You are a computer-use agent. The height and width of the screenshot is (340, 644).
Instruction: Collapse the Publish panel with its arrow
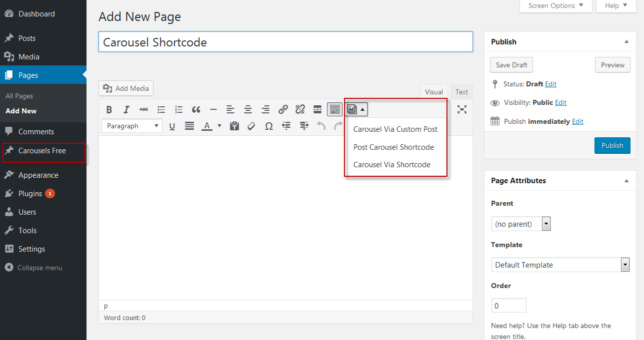(627, 42)
